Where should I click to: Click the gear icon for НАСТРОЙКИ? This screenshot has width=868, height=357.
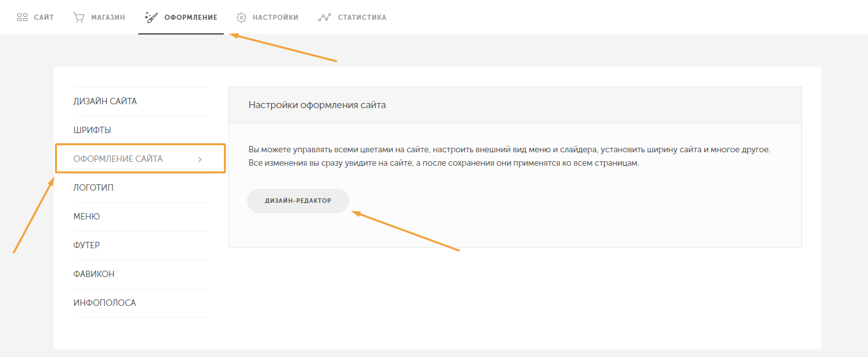click(241, 17)
